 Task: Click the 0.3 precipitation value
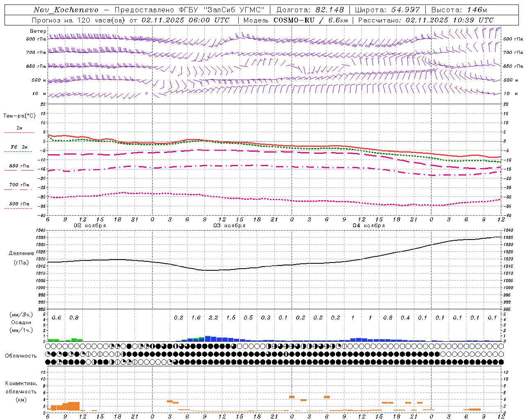[266, 317]
